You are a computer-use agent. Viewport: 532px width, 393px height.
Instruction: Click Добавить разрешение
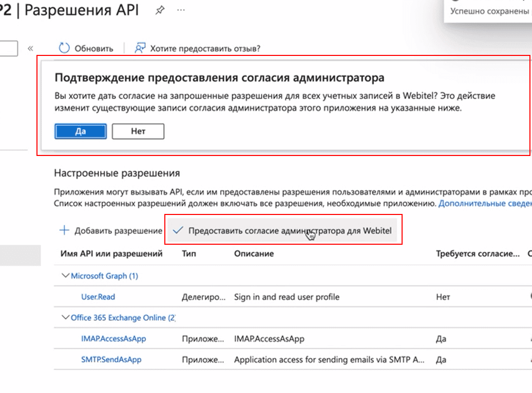tap(110, 230)
